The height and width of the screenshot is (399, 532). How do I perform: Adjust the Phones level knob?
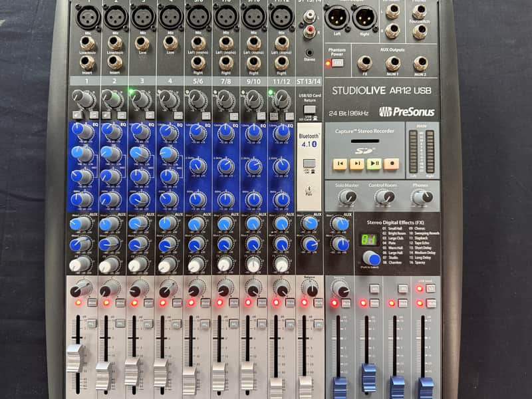point(422,197)
